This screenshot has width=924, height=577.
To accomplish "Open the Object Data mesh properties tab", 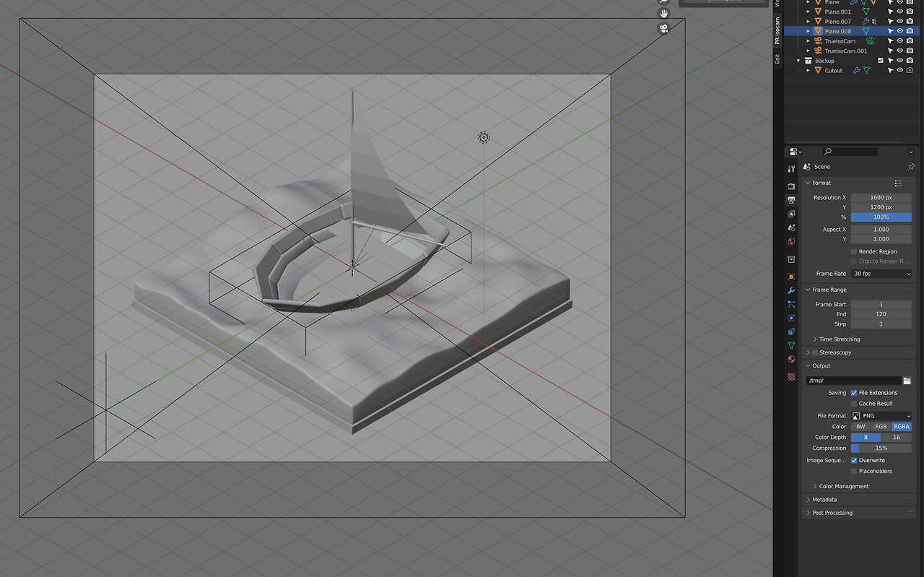I will (x=791, y=345).
